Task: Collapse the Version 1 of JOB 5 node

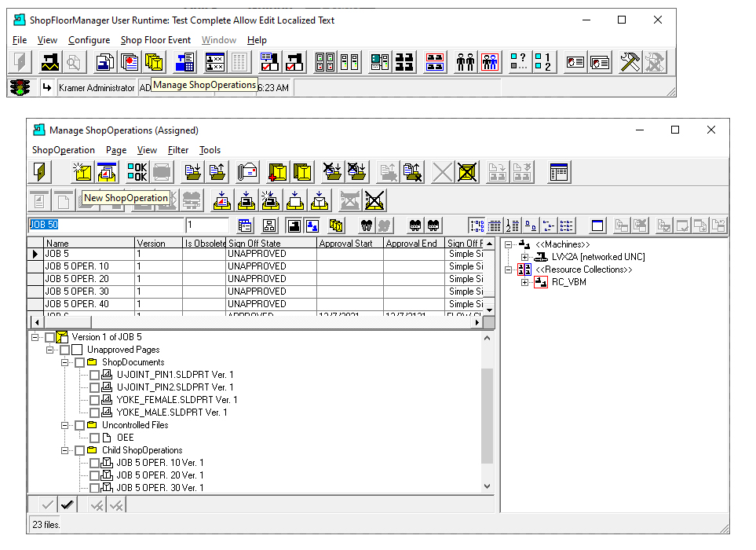Action: point(35,337)
